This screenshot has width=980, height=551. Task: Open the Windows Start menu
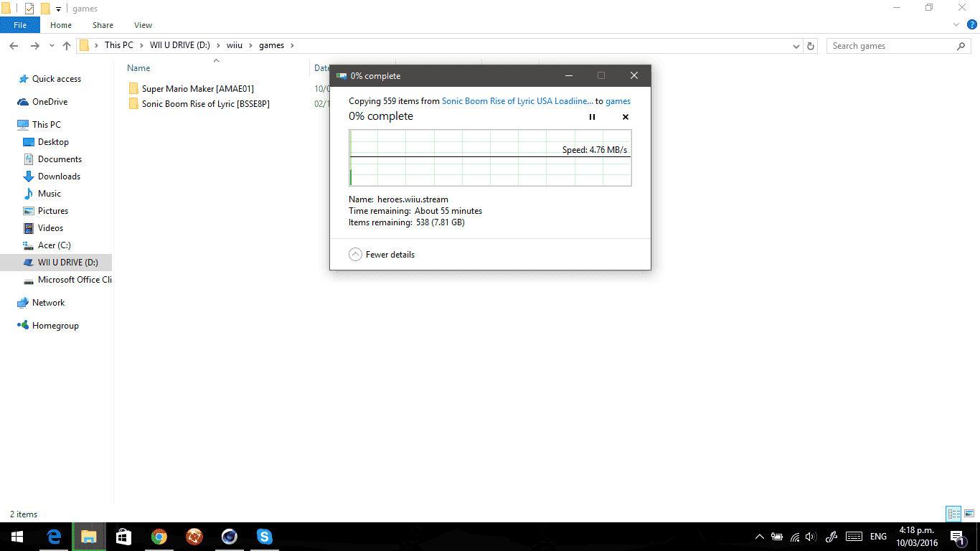pyautogui.click(x=17, y=537)
